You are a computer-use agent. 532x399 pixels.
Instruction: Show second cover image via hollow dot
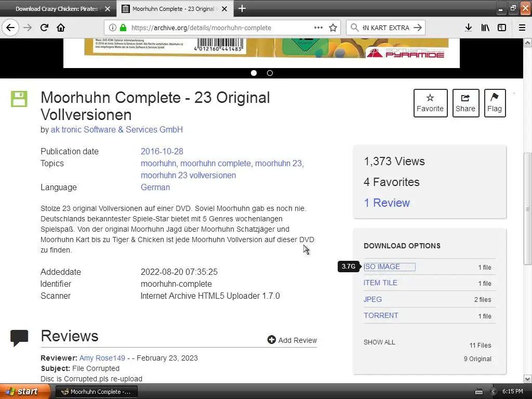[x=270, y=73]
